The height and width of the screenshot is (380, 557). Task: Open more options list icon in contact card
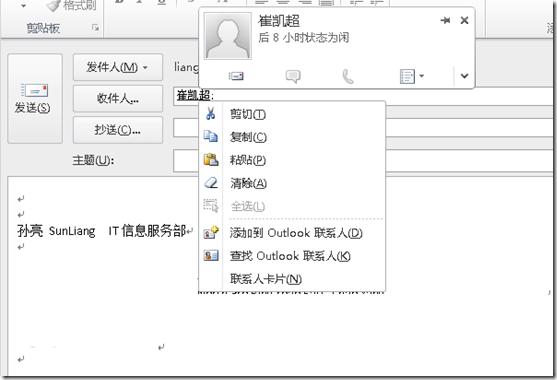pos(407,76)
